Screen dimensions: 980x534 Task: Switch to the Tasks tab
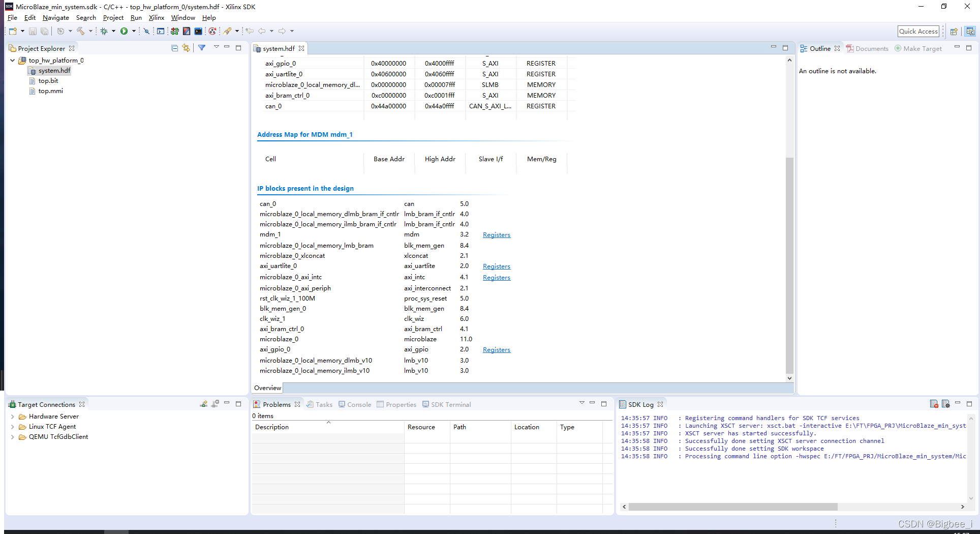click(x=320, y=404)
